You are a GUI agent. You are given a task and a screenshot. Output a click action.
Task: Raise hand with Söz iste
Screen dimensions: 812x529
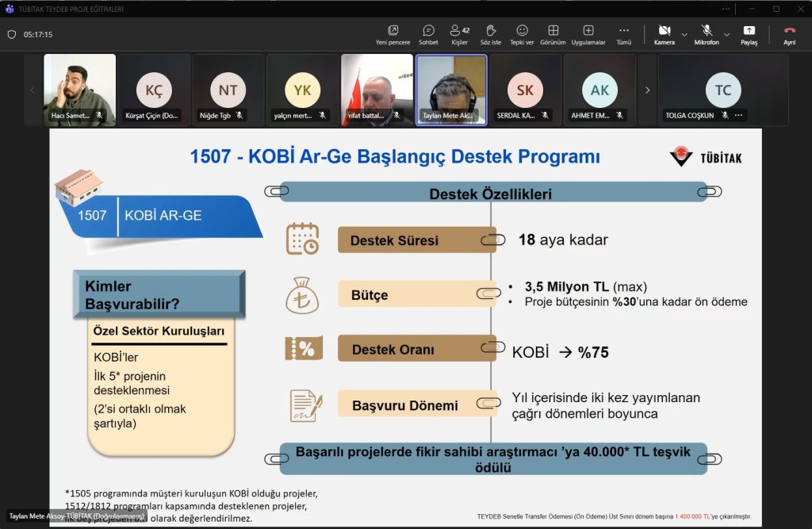coord(491,34)
